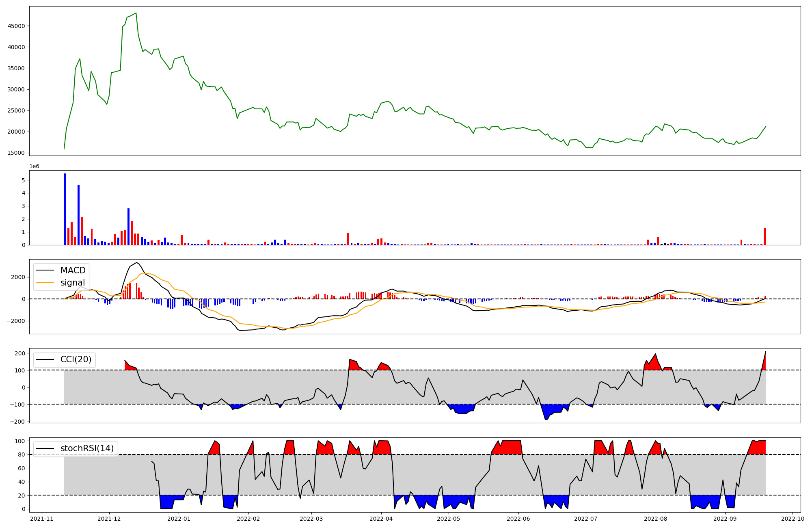
Task: Click the 2022-10 date tick label
Action: tap(793, 519)
